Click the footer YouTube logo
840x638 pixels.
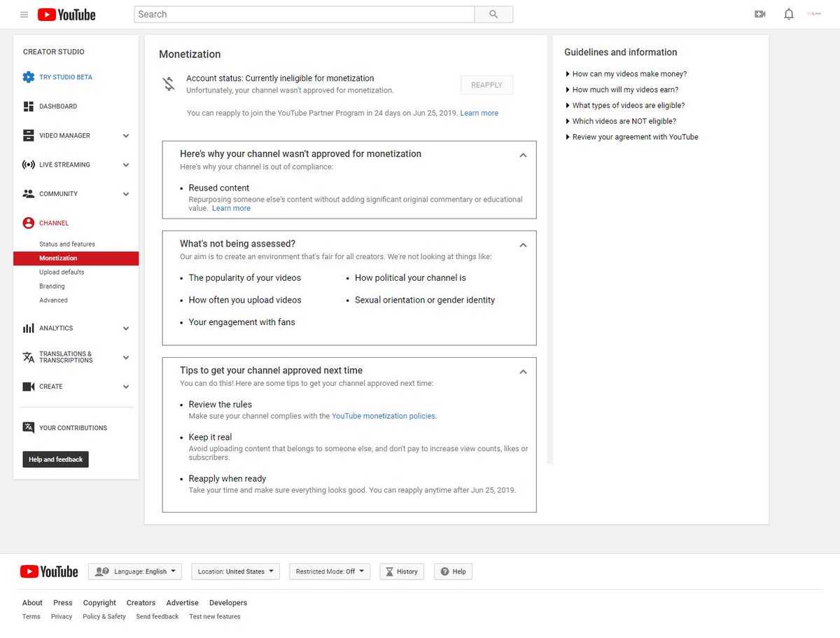tap(49, 571)
